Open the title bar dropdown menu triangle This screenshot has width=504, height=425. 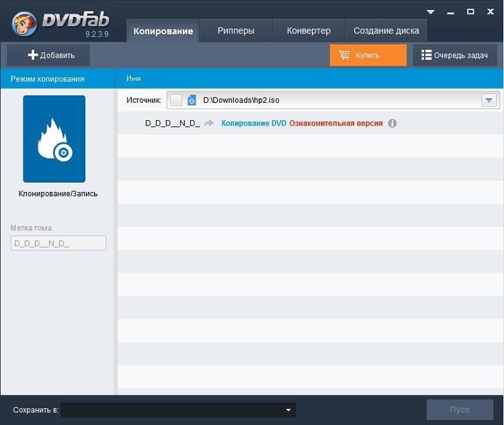coord(431,12)
